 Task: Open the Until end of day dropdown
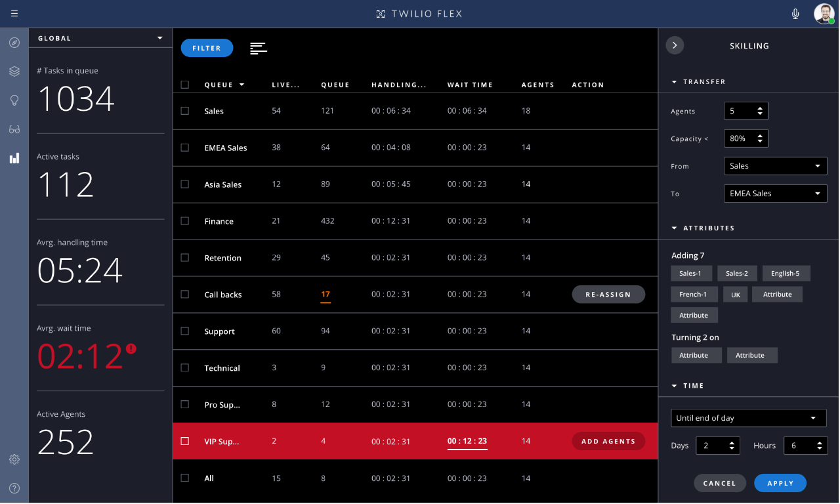(748, 417)
